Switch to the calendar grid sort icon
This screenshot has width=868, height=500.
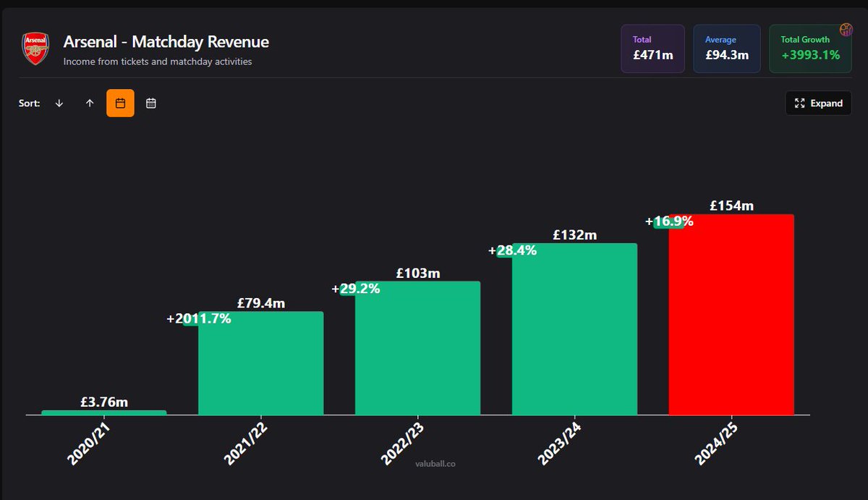tap(151, 103)
